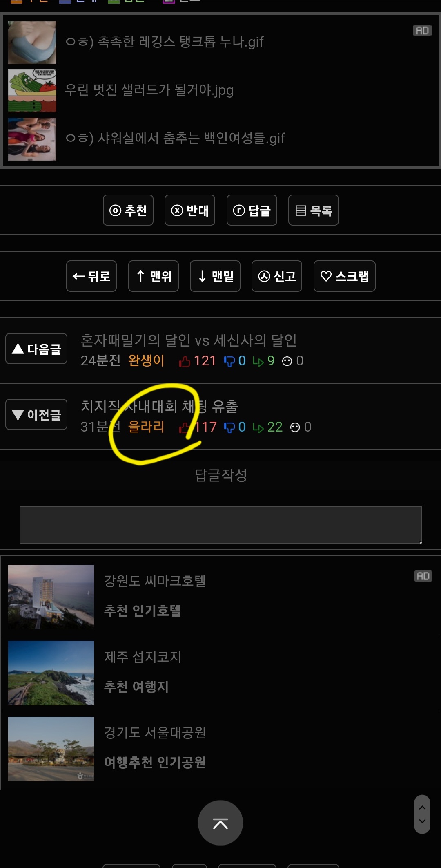Viewport: 441px width, 868px height.
Task: Save post with 스크랩 heart button
Action: pos(345,276)
